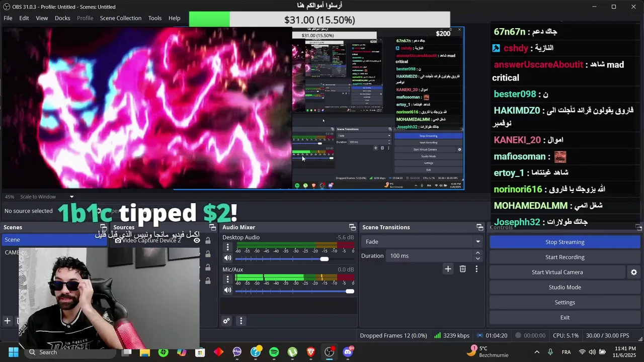Screen dimensions: 644x362
Task: Mute the Desktop Audio speaker
Action: (227, 258)
